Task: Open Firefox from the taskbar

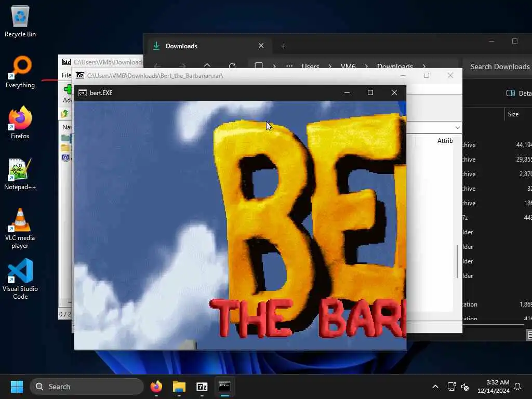Action: click(156, 387)
